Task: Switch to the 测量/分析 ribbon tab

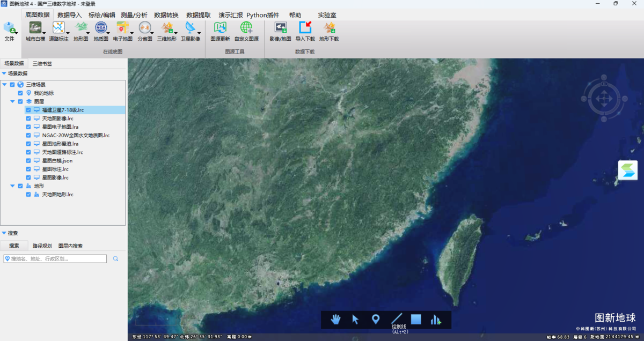Action: tap(134, 15)
